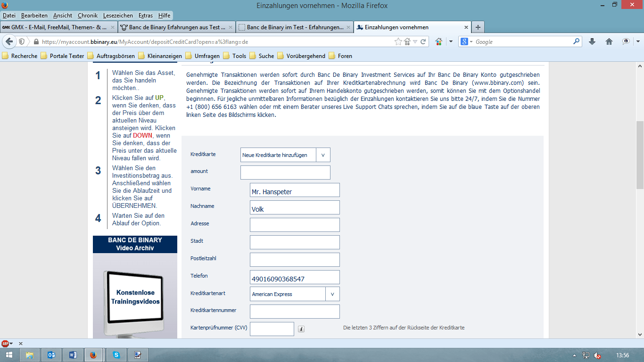Open the Extras menu
The height and width of the screenshot is (362, 644).
click(x=146, y=16)
